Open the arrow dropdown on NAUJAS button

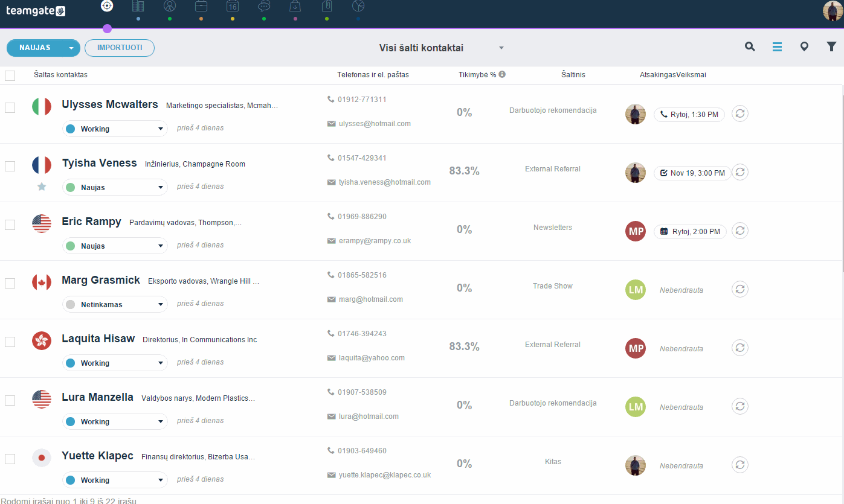[71, 48]
